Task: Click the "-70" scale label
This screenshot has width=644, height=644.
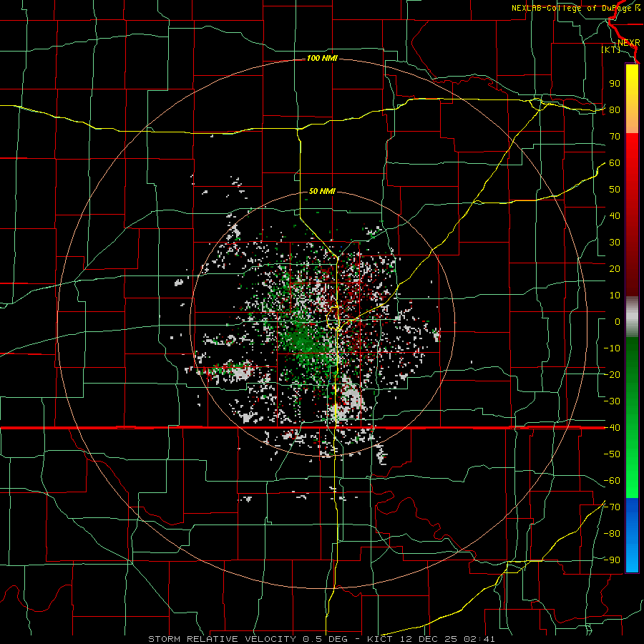Action: [612, 507]
